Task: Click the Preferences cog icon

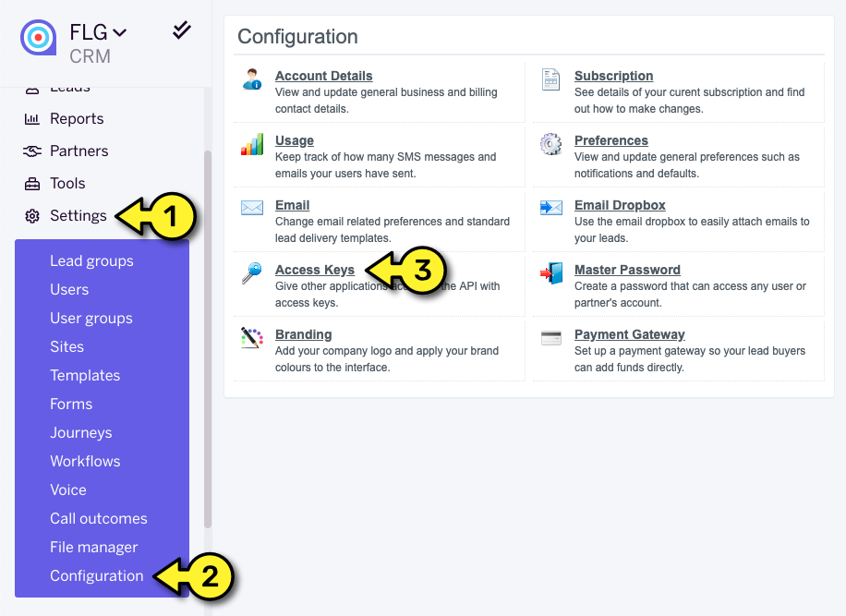Action: coord(550,145)
